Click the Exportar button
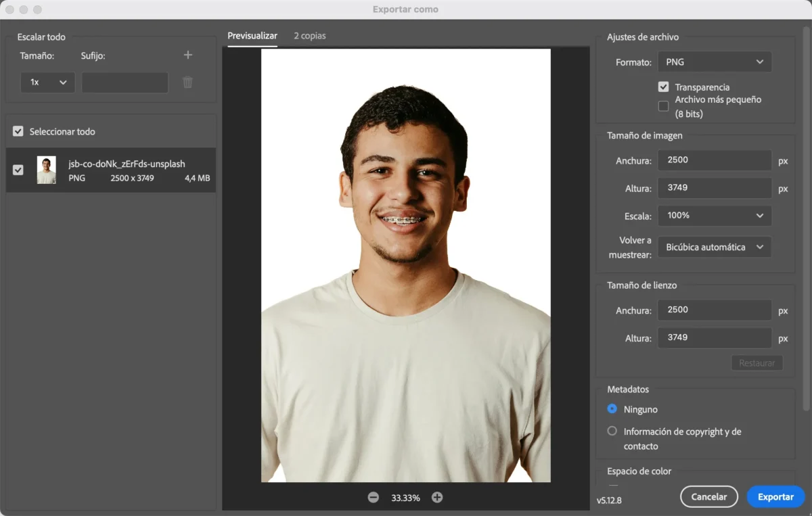The width and height of the screenshot is (812, 516). pyautogui.click(x=775, y=497)
